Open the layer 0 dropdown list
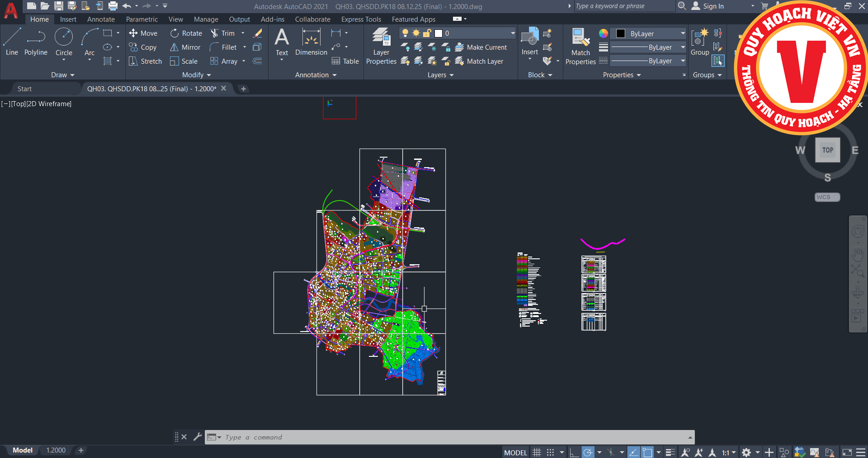 tap(513, 33)
